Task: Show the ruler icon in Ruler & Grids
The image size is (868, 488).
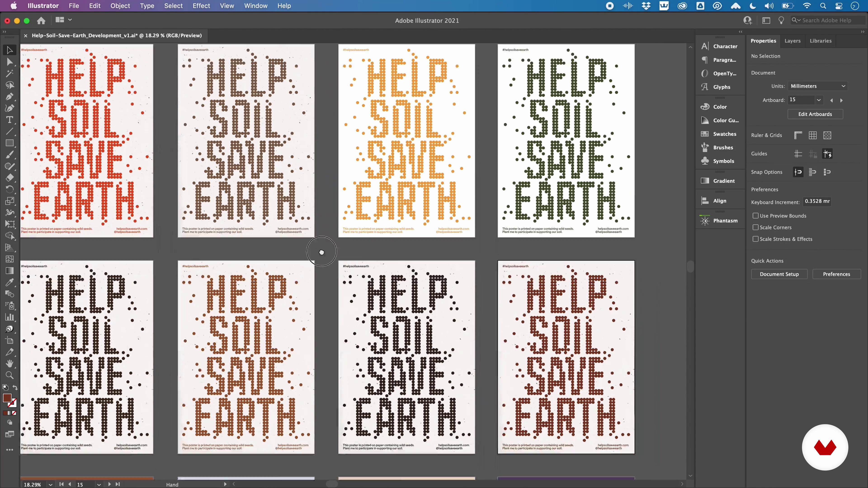Action: (x=798, y=135)
